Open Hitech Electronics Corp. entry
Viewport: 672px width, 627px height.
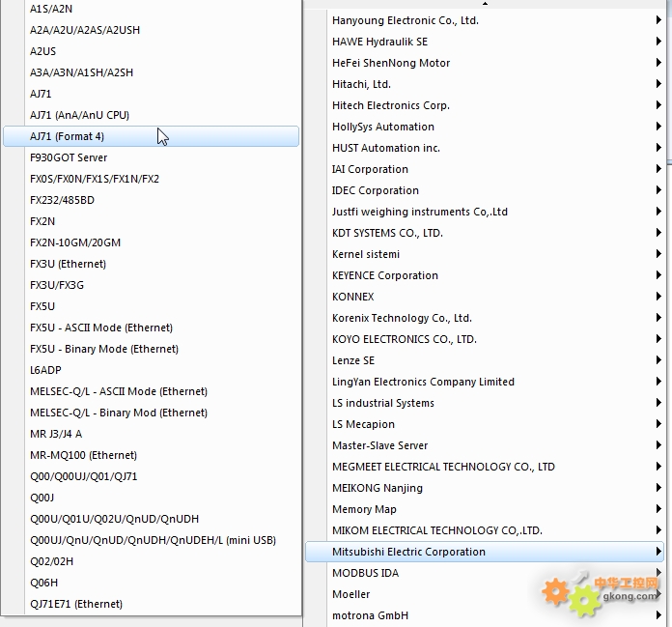point(485,105)
